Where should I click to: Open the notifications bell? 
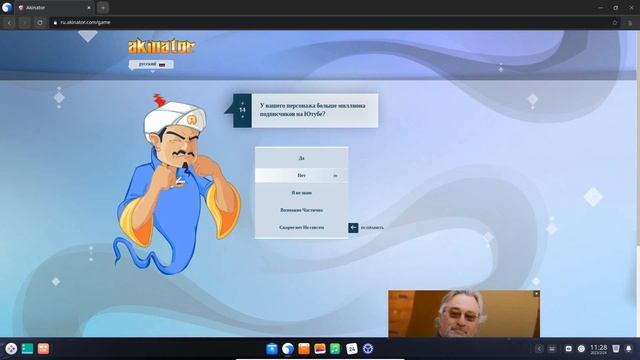tap(629, 349)
